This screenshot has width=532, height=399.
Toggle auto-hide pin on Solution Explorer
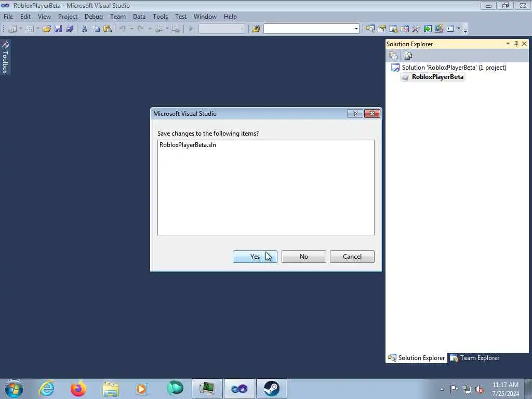516,44
